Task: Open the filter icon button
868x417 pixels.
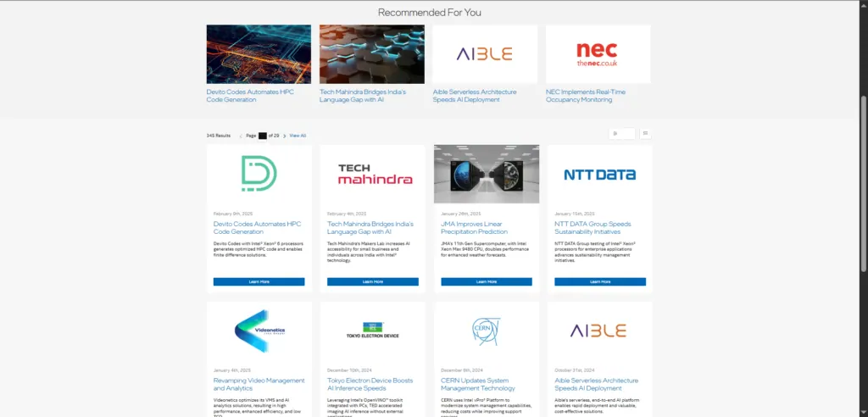Action: 645,133
